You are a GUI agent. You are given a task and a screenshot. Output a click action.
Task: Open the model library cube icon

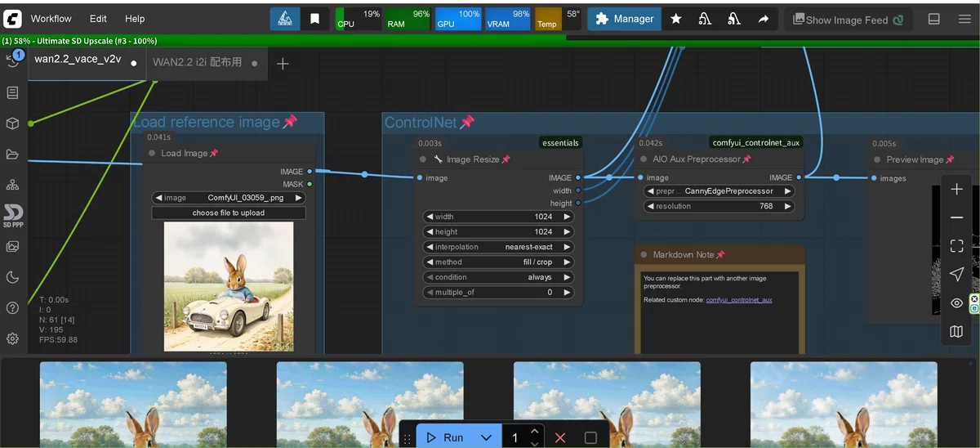[x=12, y=123]
